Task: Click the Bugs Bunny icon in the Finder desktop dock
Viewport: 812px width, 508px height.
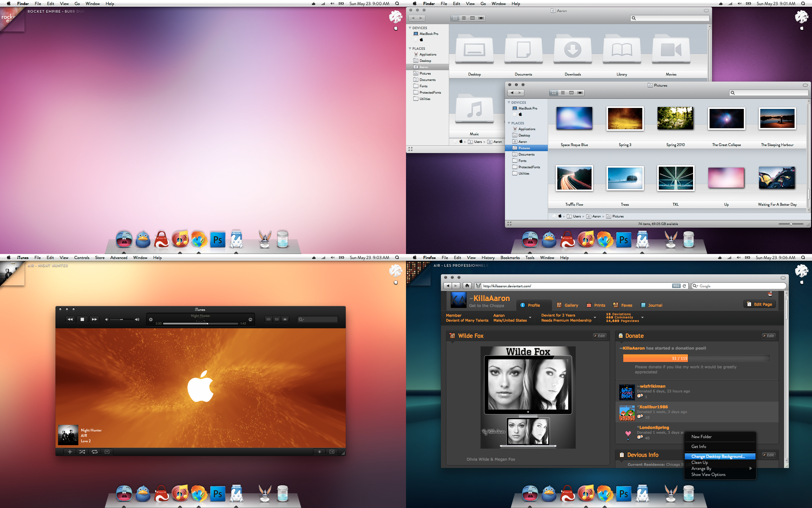Action: coord(671,240)
